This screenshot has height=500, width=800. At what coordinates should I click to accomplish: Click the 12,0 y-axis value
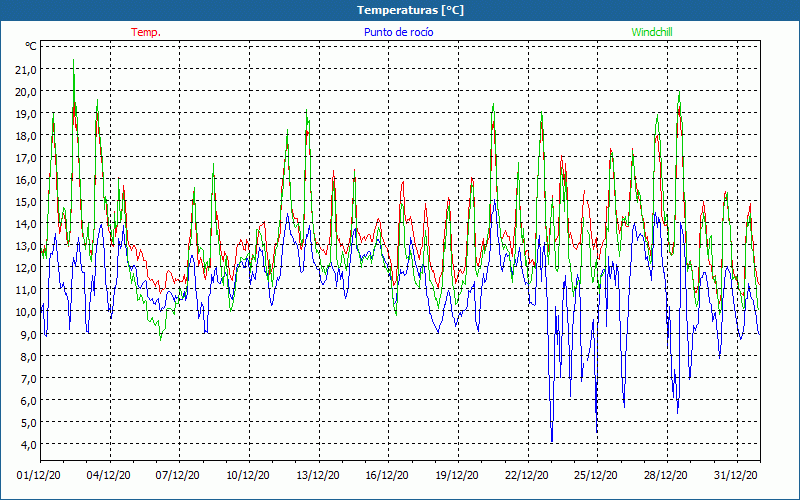tap(26, 268)
